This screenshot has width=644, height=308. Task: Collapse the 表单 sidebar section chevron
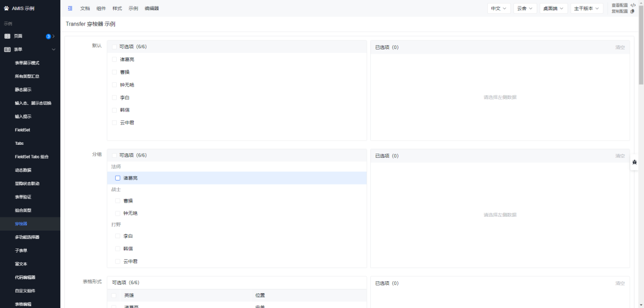pyautogui.click(x=54, y=49)
